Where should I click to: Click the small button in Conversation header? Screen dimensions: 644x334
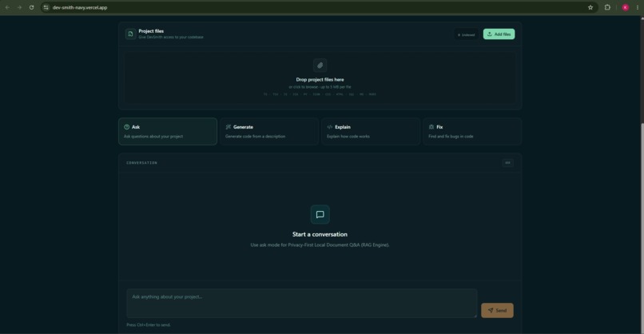point(507,163)
